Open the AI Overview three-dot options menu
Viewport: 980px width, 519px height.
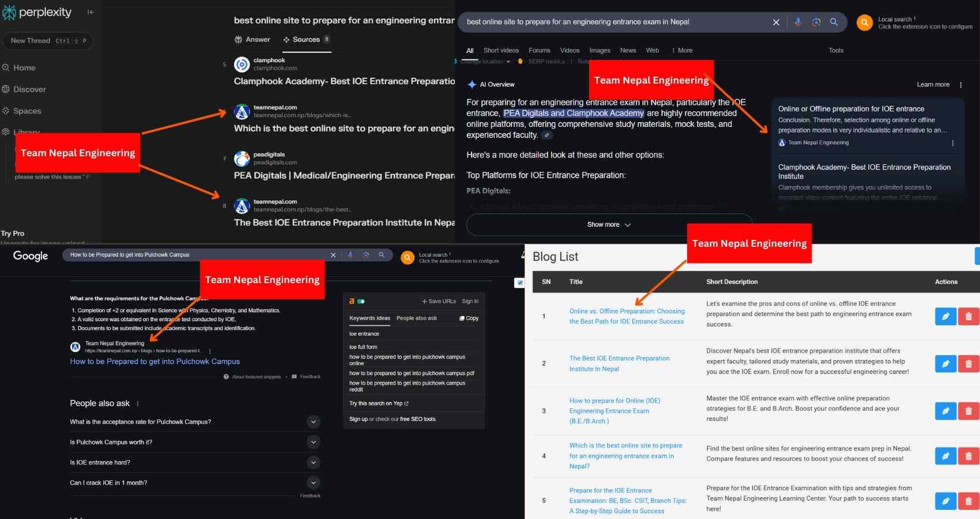pos(960,85)
